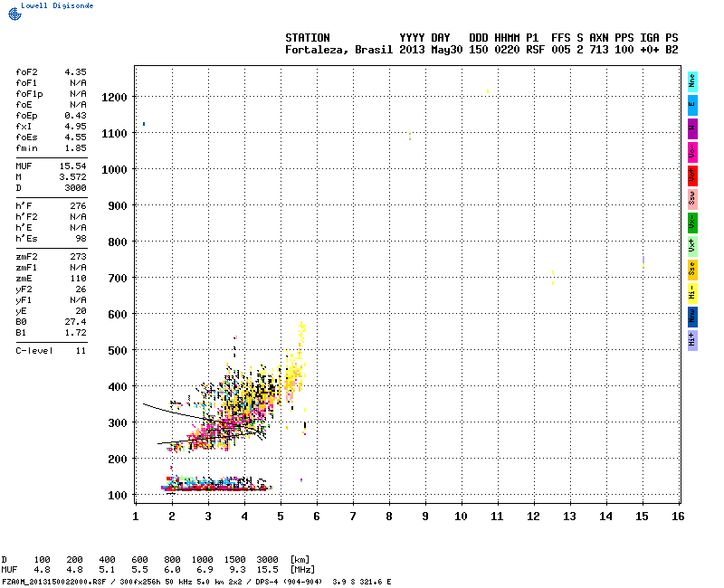Click the cyan Nne legend swatch
Image resolution: width=724 pixels, height=588 pixels.
click(x=692, y=81)
